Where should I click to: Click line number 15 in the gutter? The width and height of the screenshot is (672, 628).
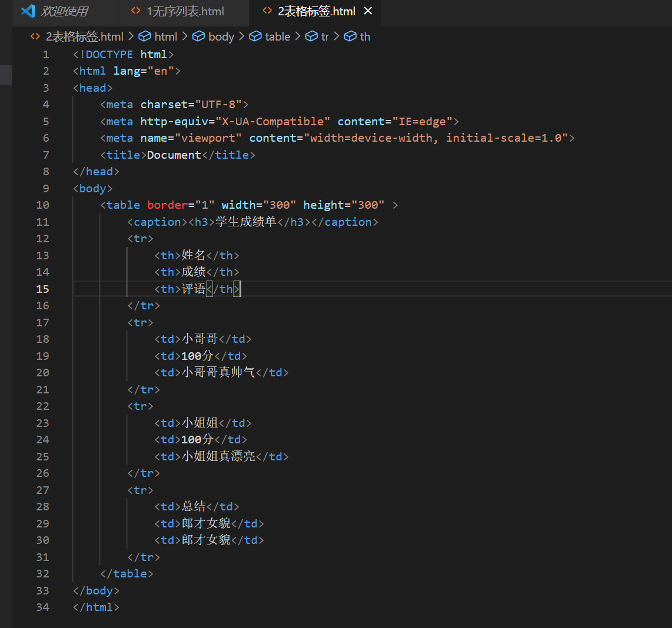coord(43,289)
